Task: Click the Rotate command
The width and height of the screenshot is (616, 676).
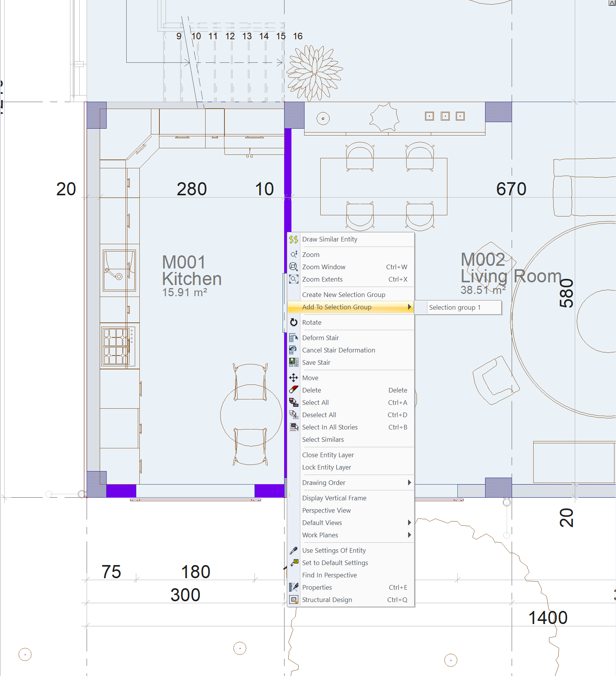Action: point(351,322)
